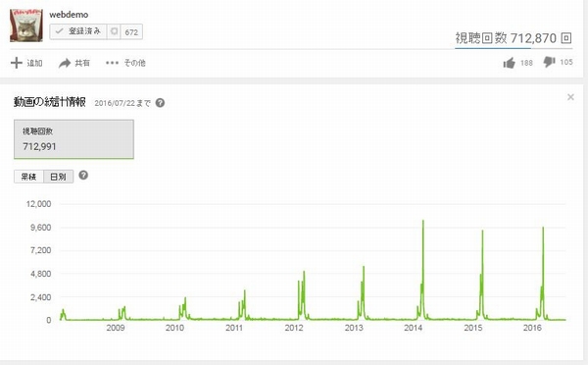Viewport: 588px width, 365px height.
Task: Click the help icon beside the daily toggle
Action: click(83, 175)
